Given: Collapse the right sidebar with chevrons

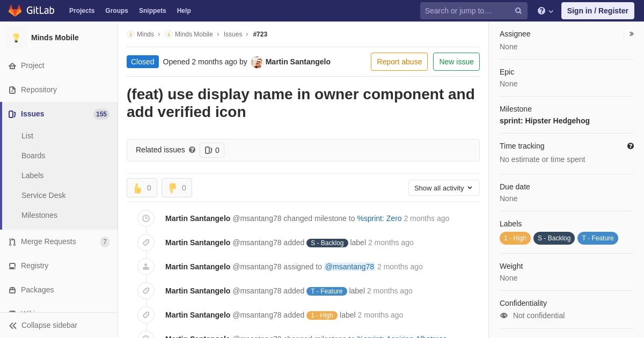Looking at the screenshot, I should click(x=631, y=34).
